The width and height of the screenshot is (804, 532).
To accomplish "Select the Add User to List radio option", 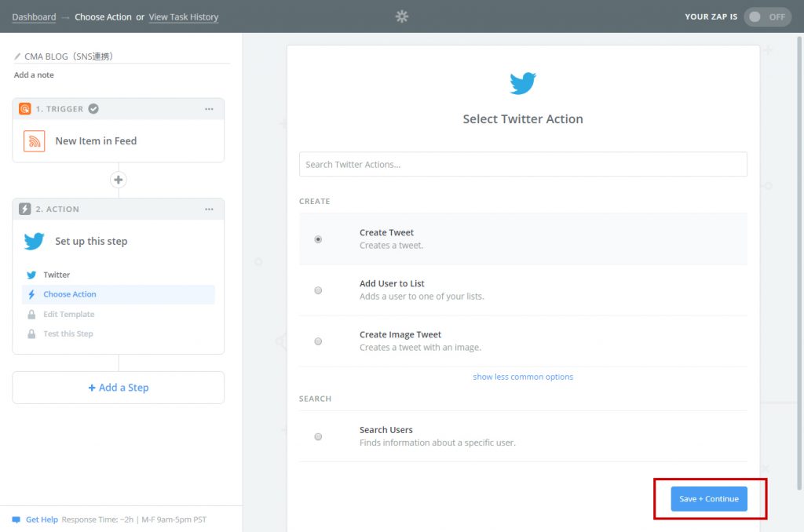I will click(318, 290).
